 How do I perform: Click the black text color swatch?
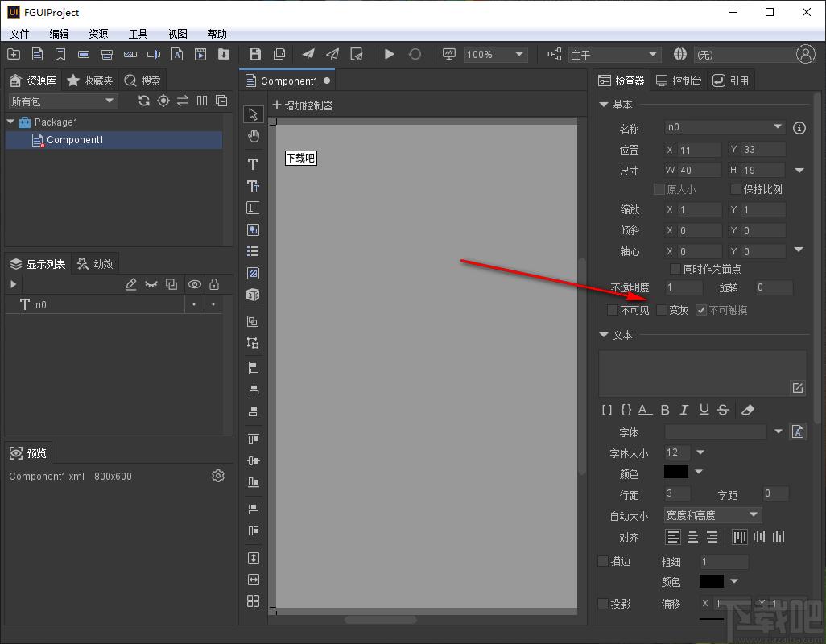[x=676, y=472]
